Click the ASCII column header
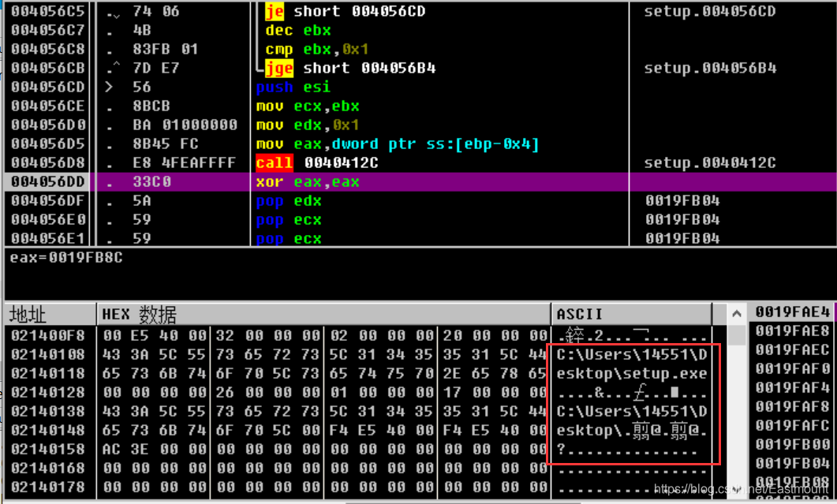This screenshot has height=504, width=837. point(631,315)
